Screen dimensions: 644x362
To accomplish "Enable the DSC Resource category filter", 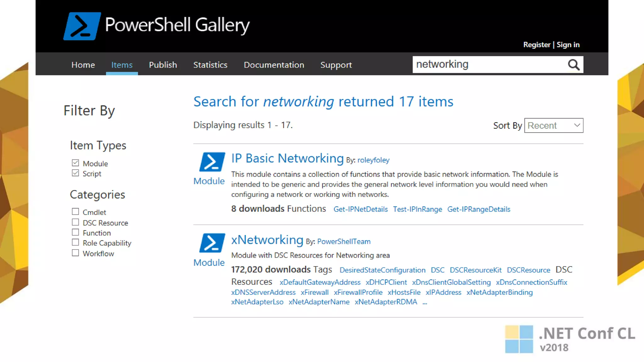I will pos(75,222).
